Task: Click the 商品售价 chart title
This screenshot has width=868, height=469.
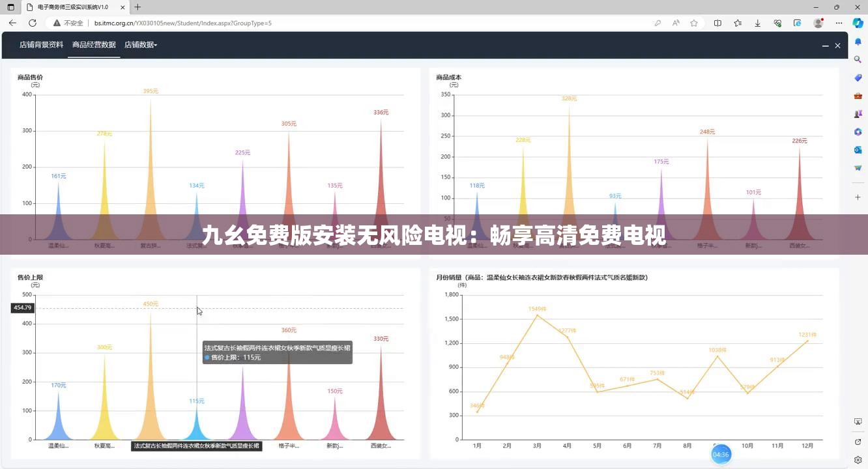Action: [x=30, y=78]
